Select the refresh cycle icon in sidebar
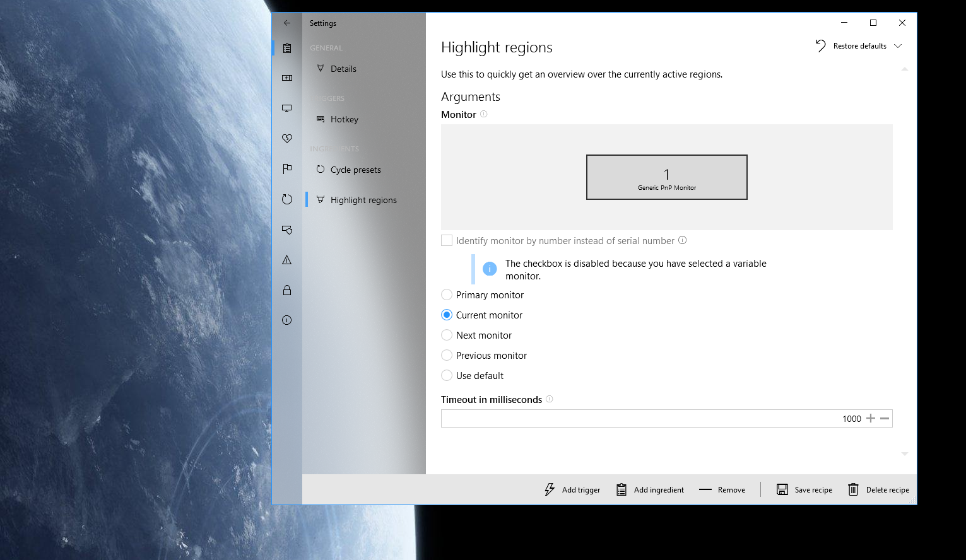 (287, 199)
